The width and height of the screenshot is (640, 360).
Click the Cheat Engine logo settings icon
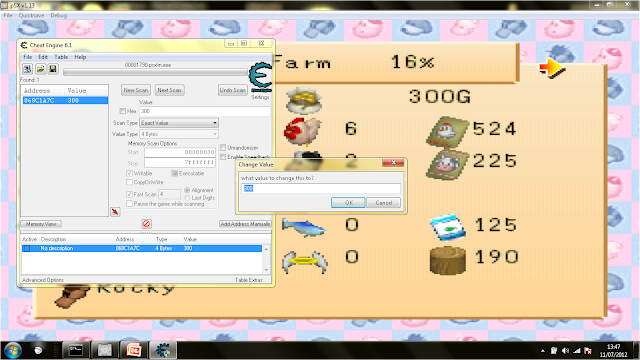point(260,78)
